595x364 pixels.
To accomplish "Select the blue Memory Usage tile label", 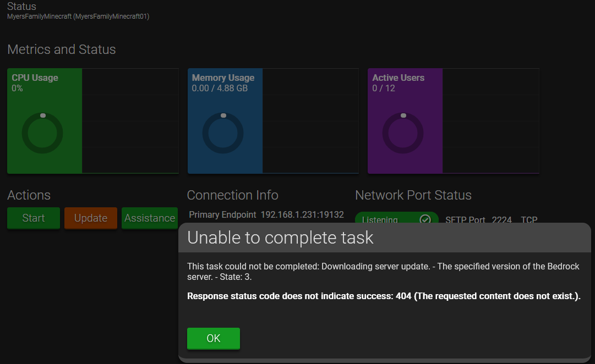I will point(223,78).
